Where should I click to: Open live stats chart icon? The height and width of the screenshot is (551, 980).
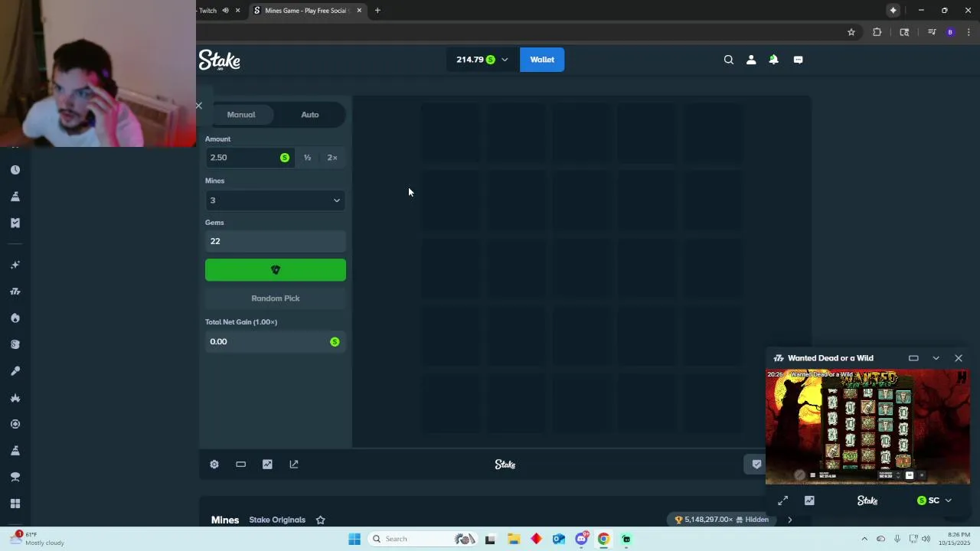pos(267,465)
